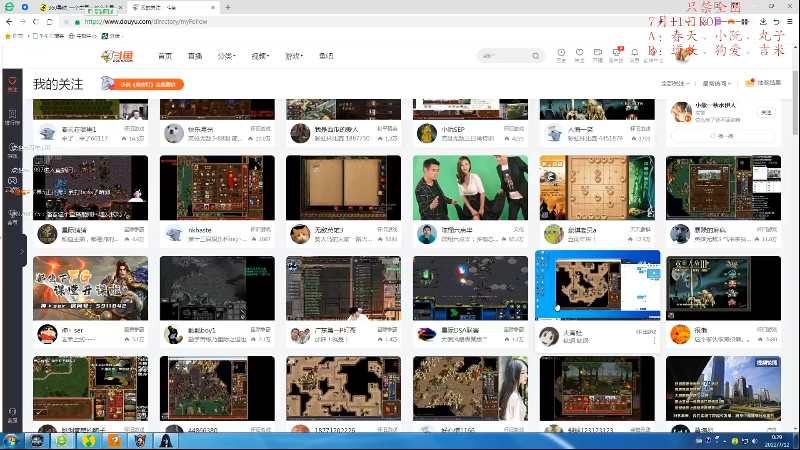Click the orange cat streamer avatar
800x450 pixels.
point(300,234)
